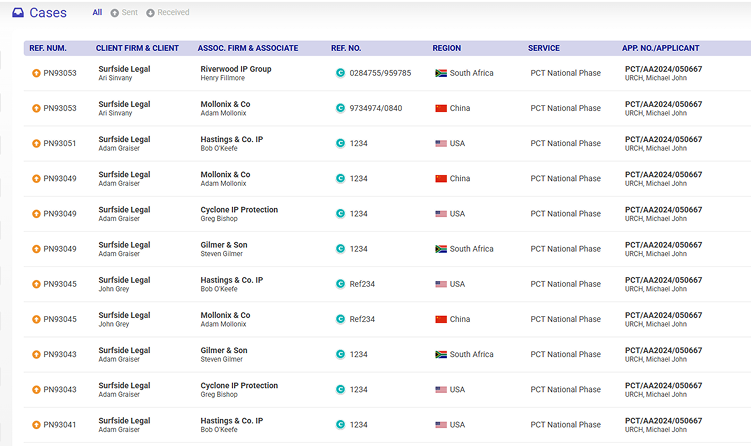751x446 pixels.
Task: Click South Africa flag in Riverwood IP Group row
Action: 441,73
